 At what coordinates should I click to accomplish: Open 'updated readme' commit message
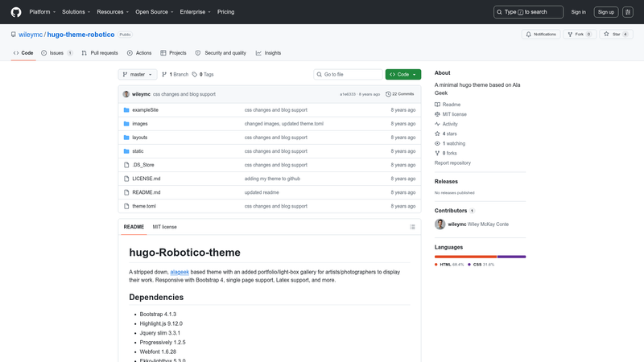[262, 192]
